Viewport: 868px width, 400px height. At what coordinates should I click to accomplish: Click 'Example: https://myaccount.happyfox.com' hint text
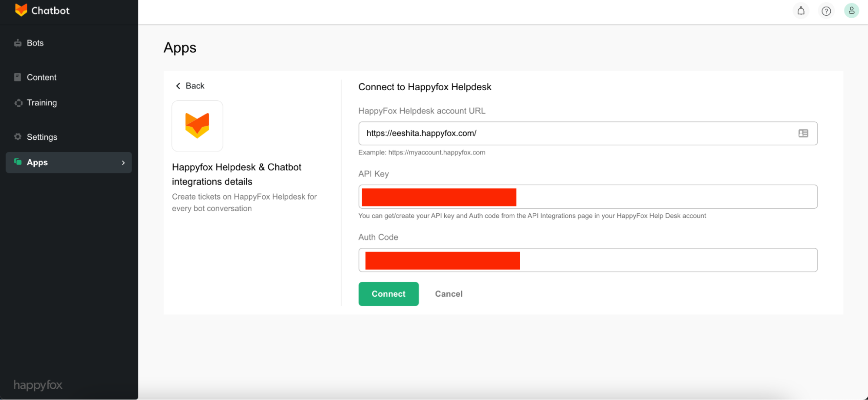click(x=422, y=152)
